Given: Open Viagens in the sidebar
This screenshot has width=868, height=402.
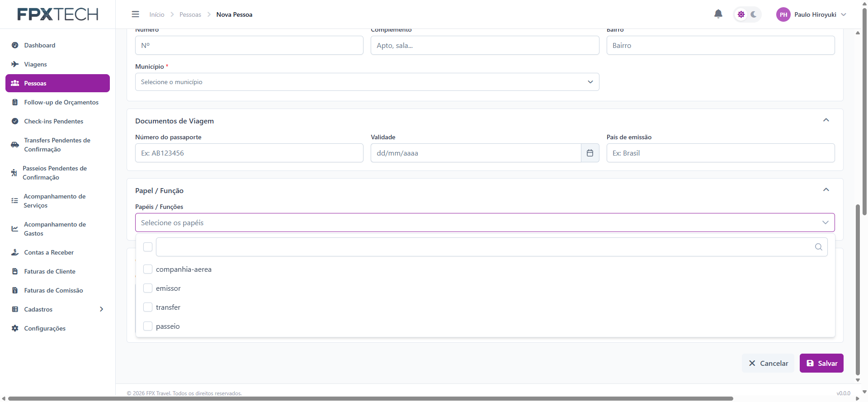Looking at the screenshot, I should coord(57,64).
